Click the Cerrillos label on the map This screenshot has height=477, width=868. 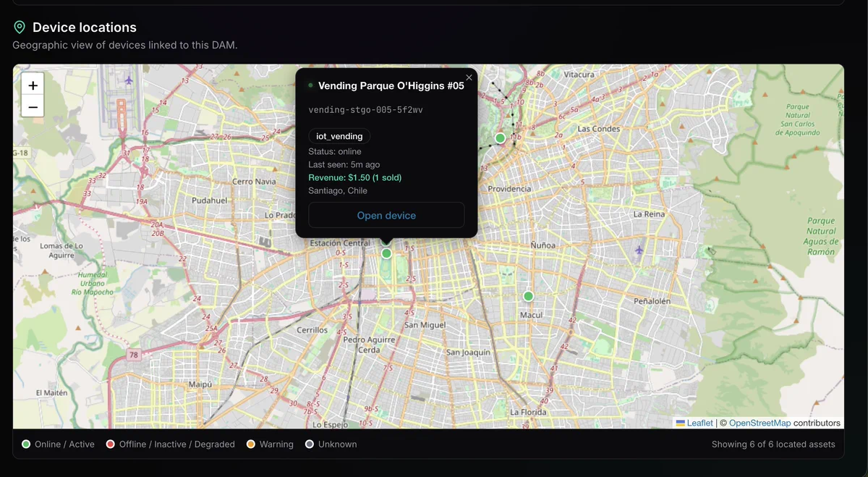[312, 330]
